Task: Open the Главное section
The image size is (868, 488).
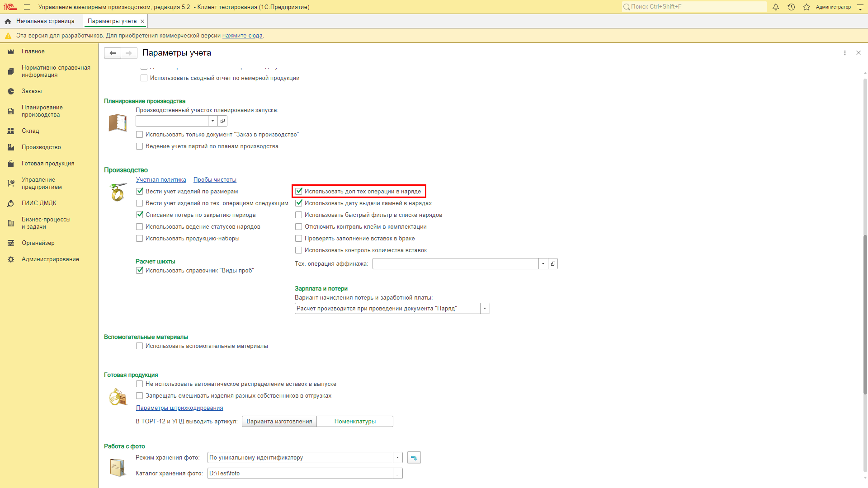Action: tap(33, 52)
